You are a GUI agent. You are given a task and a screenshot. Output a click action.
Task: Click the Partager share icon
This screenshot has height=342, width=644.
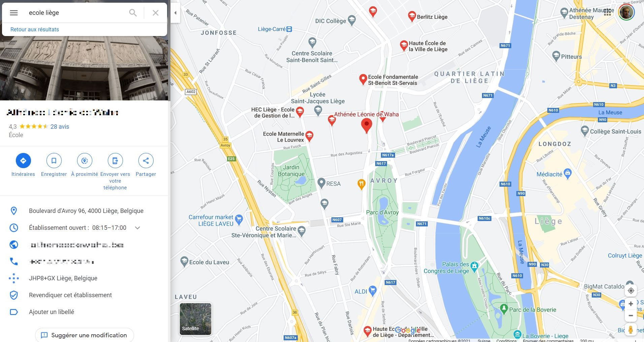click(x=146, y=160)
